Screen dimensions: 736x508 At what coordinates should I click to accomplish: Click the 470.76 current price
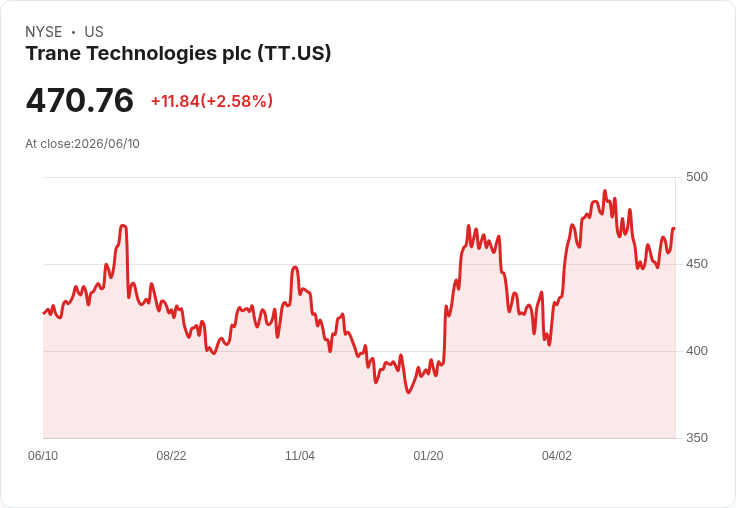(80, 100)
